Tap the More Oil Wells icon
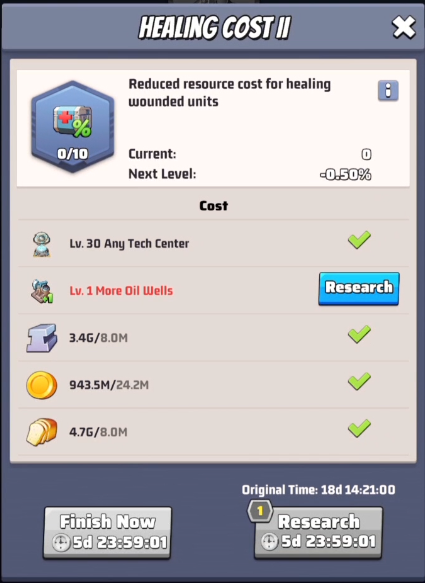 pos(42,291)
